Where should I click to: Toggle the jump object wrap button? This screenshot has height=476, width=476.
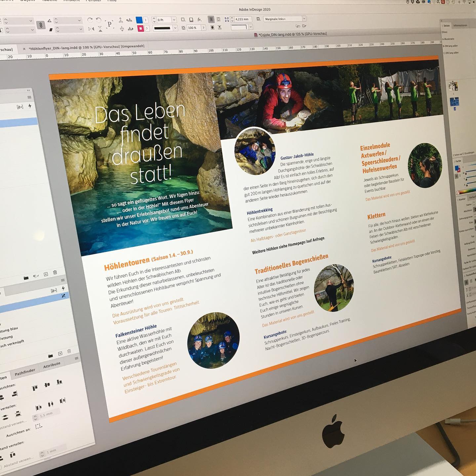click(219, 27)
